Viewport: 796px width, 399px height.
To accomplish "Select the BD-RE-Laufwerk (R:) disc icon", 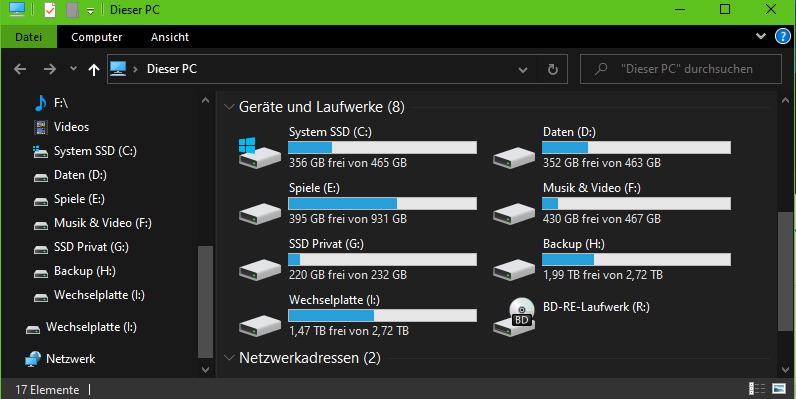I will 513,317.
